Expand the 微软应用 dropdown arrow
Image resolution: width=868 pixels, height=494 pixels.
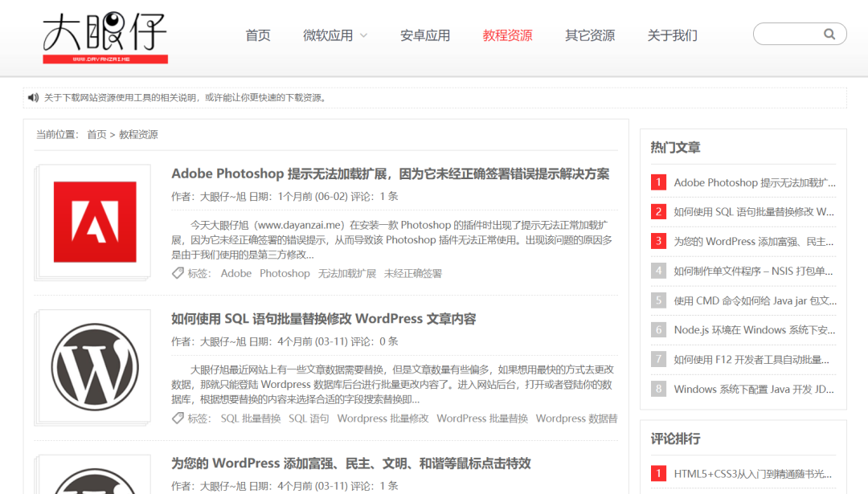[x=364, y=35]
